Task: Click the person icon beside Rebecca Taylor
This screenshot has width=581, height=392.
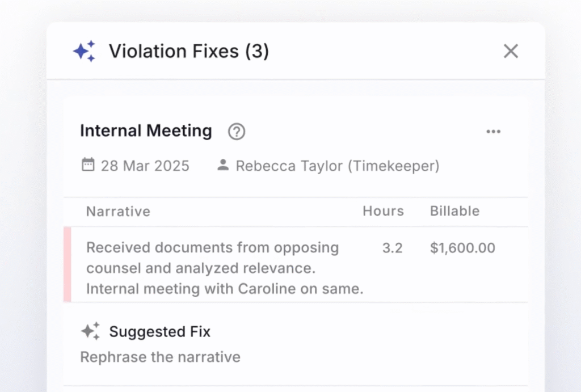Action: tap(223, 166)
